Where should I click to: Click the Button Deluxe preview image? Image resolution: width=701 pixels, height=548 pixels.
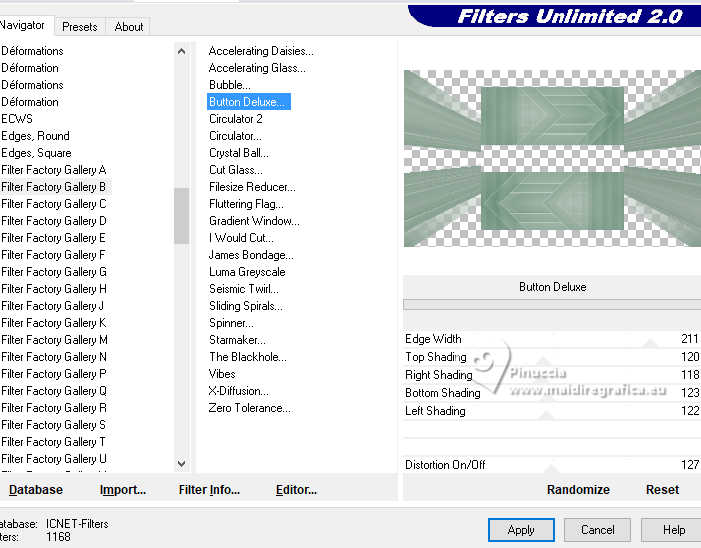552,158
